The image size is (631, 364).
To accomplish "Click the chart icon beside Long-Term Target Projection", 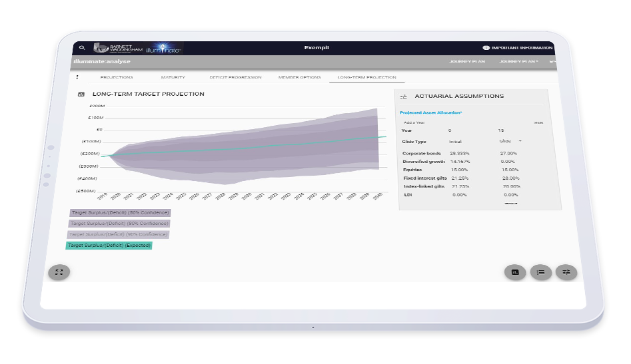I will tap(81, 94).
